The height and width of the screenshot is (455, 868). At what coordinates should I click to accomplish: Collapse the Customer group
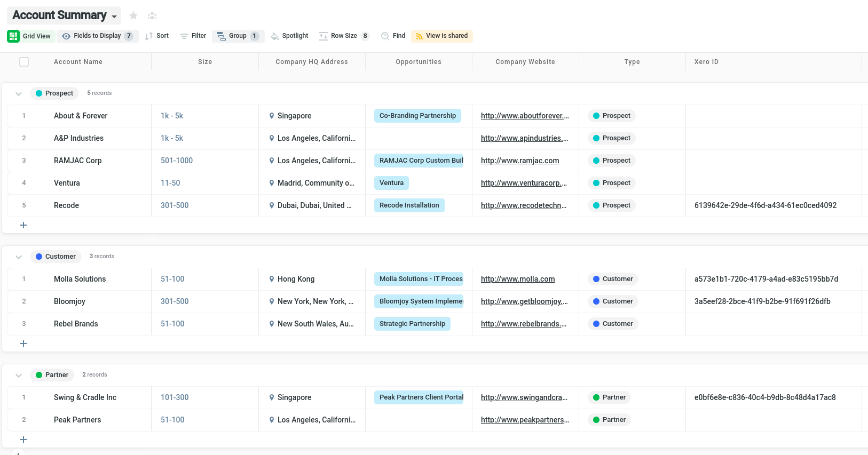(x=19, y=257)
